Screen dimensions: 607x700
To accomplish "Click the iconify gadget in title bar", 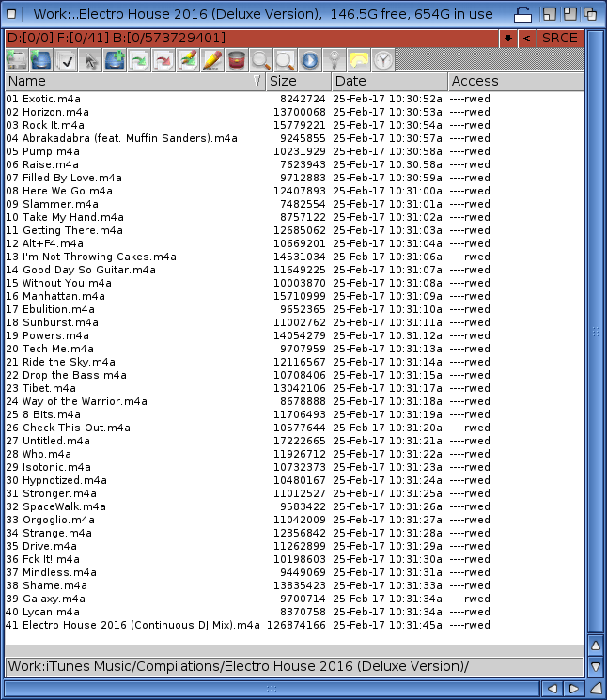I will pyautogui.click(x=550, y=14).
